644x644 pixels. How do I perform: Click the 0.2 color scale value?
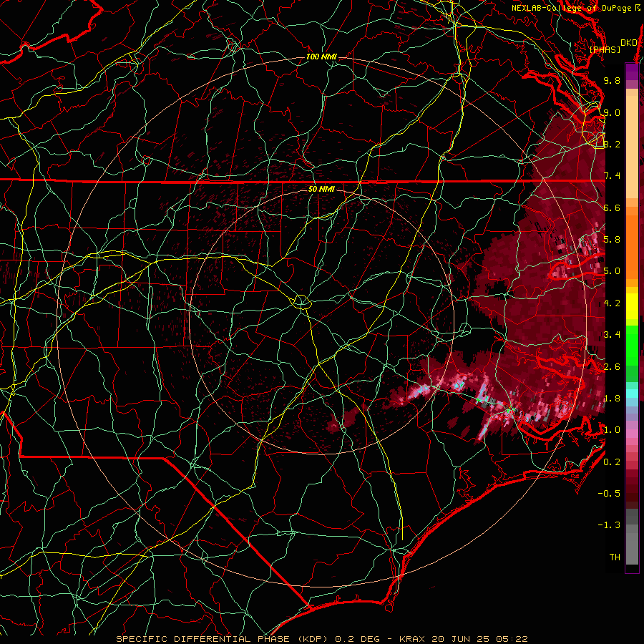[x=612, y=462]
